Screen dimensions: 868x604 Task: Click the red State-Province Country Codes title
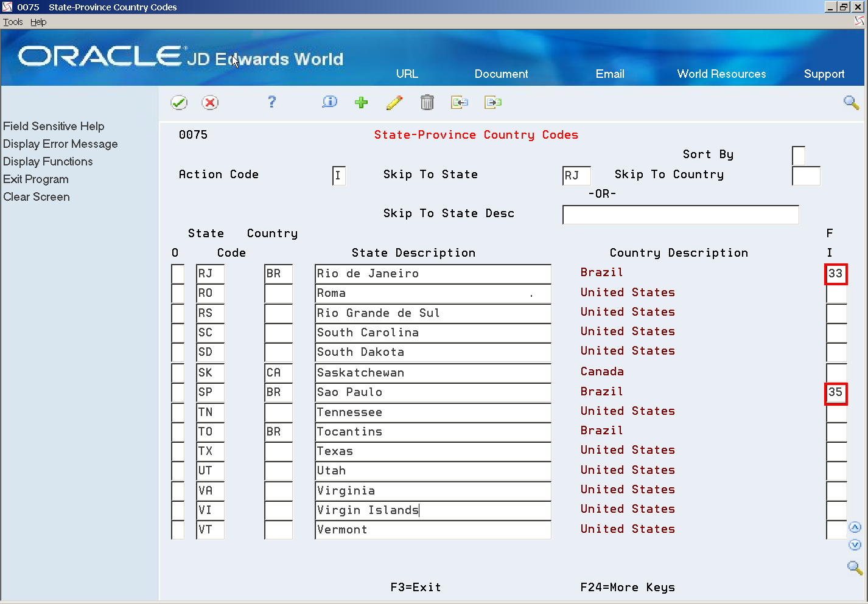tap(476, 135)
